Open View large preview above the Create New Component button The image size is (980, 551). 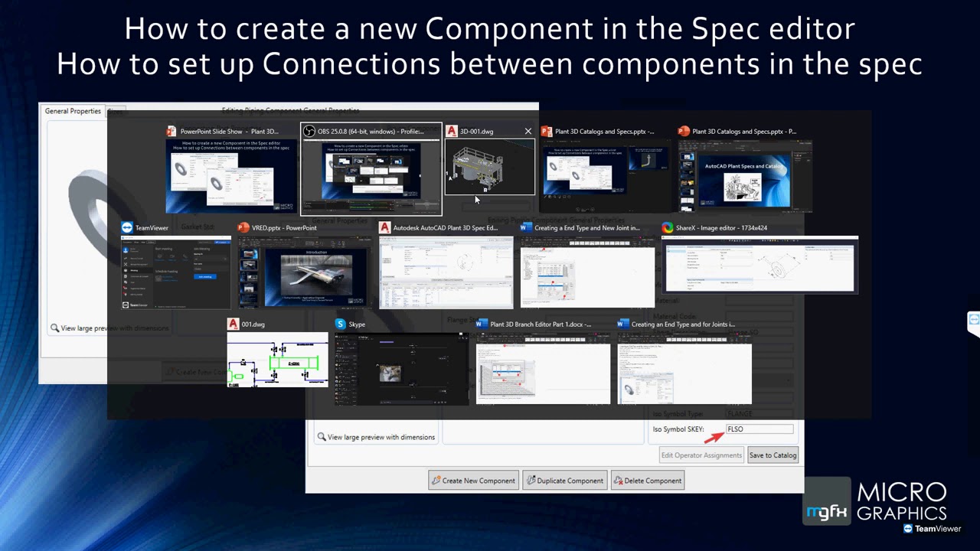(x=375, y=437)
